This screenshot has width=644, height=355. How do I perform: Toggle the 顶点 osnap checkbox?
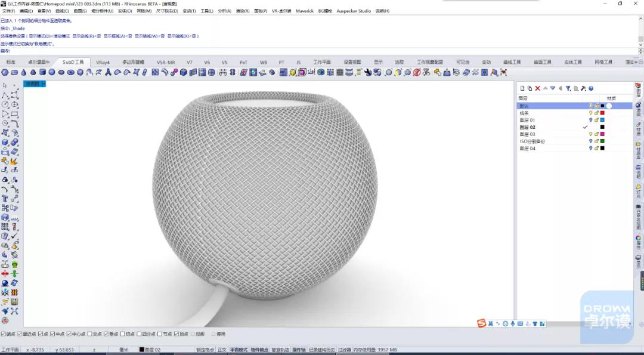pos(176,334)
